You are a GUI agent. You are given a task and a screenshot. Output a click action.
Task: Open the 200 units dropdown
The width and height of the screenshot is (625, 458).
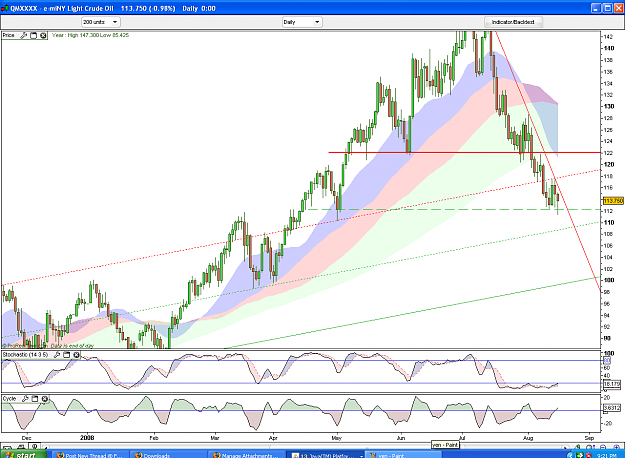[101, 22]
